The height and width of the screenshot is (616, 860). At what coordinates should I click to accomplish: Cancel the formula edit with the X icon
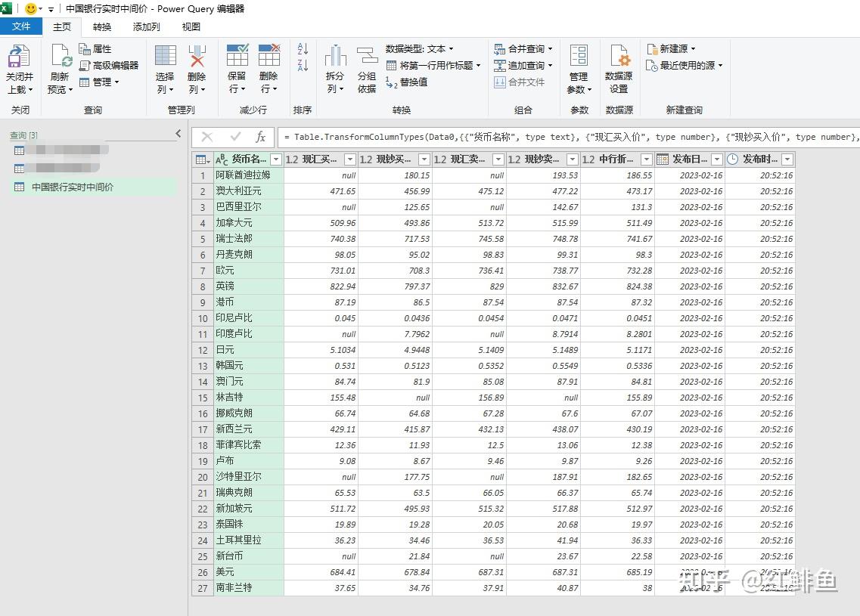[x=206, y=137]
